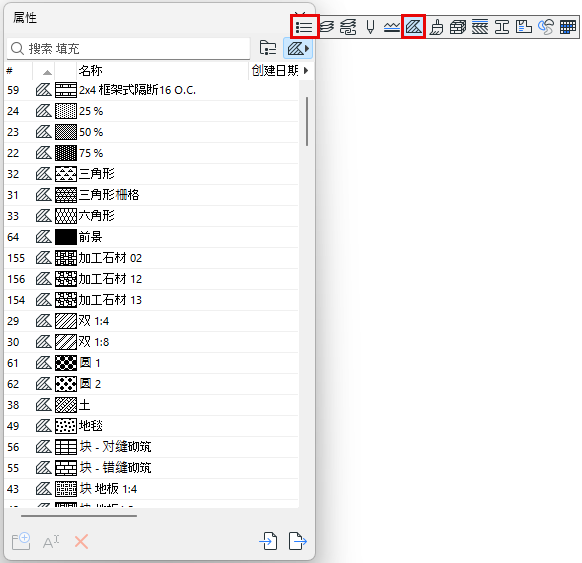This screenshot has height=563, width=582.
Task: Select the 地毯 fill
Action: coord(151,426)
